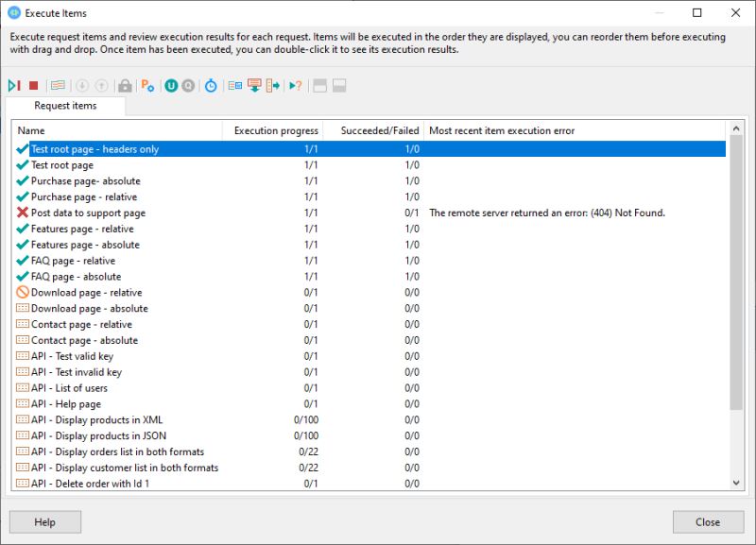This screenshot has width=756, height=545.
Task: Sort by Succeeded/Failed column header
Action: [373, 130]
